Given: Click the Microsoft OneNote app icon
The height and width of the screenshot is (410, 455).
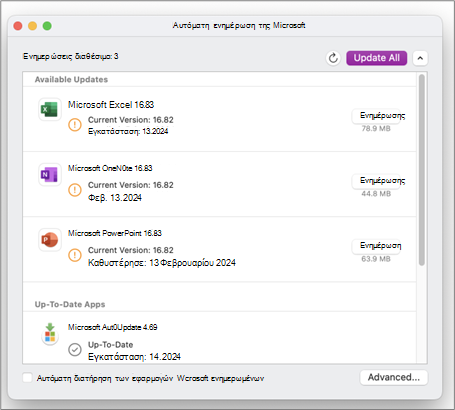Looking at the screenshot, I should (50, 174).
